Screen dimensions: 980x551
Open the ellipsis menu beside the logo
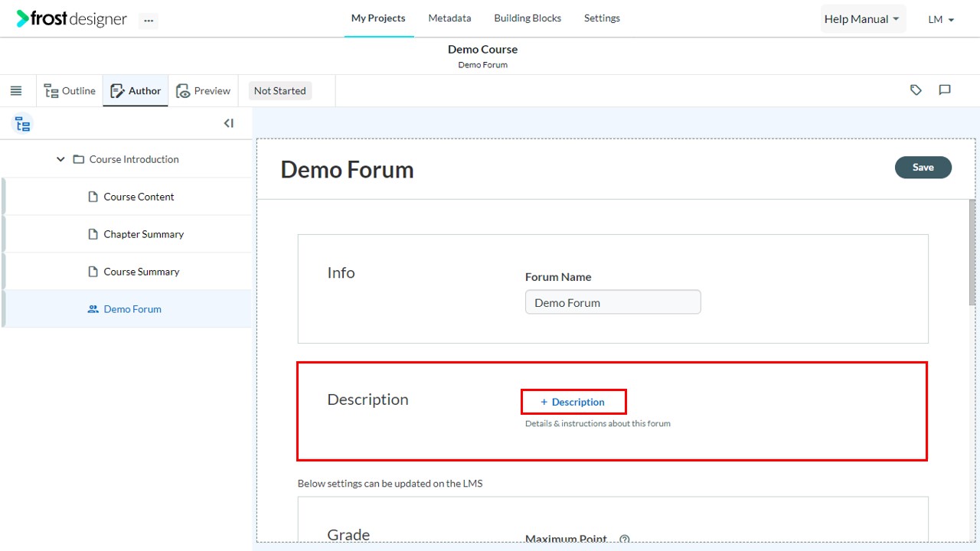[149, 21]
